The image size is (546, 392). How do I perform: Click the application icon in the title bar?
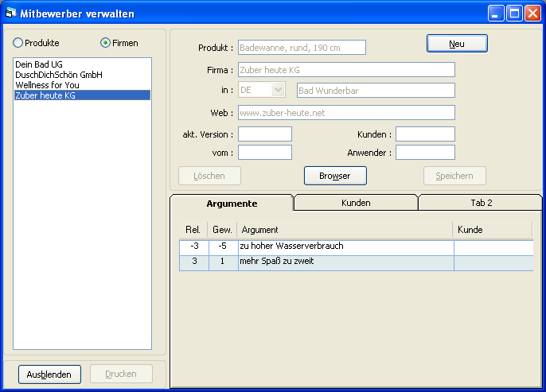11,14
